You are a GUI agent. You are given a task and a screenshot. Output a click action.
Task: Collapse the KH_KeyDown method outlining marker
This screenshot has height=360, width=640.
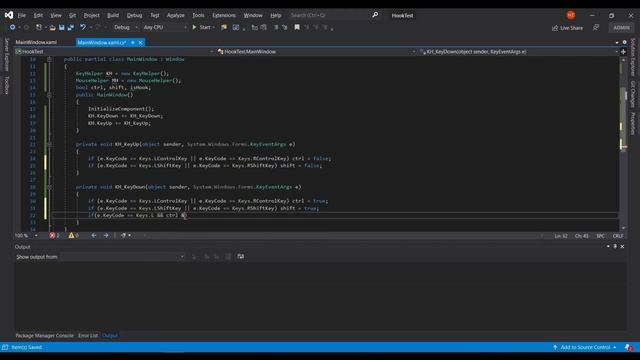(49, 187)
